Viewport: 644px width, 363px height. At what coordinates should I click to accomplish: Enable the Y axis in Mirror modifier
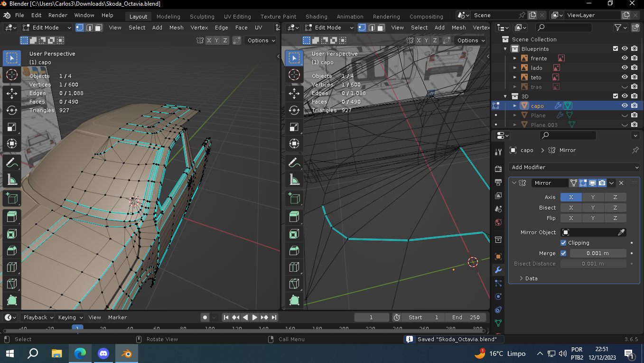point(593,197)
